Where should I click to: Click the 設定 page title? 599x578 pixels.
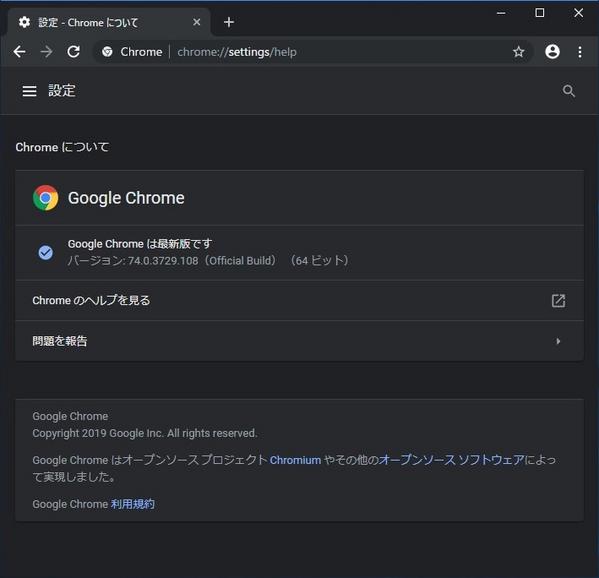click(x=62, y=91)
